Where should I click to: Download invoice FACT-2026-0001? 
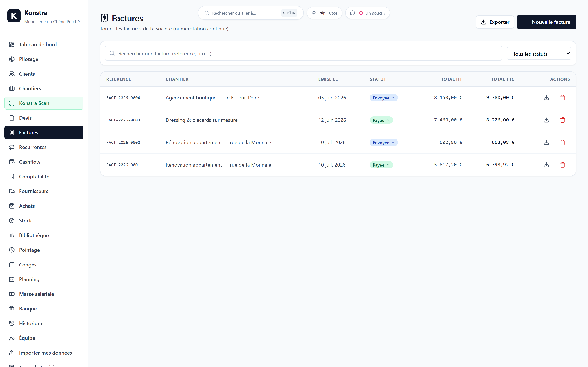point(546,165)
